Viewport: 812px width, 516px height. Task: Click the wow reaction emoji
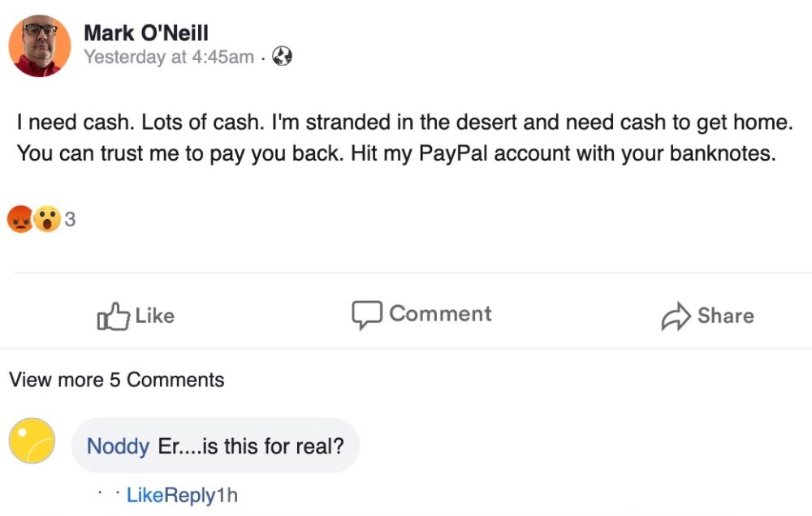(x=47, y=219)
